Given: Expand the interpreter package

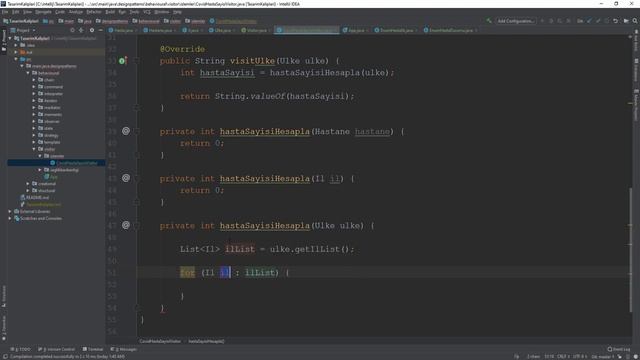Looking at the screenshot, I should [x=34, y=94].
